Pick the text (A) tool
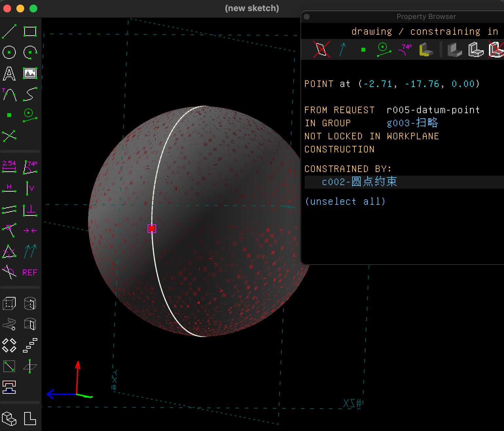504x431 pixels. point(9,74)
